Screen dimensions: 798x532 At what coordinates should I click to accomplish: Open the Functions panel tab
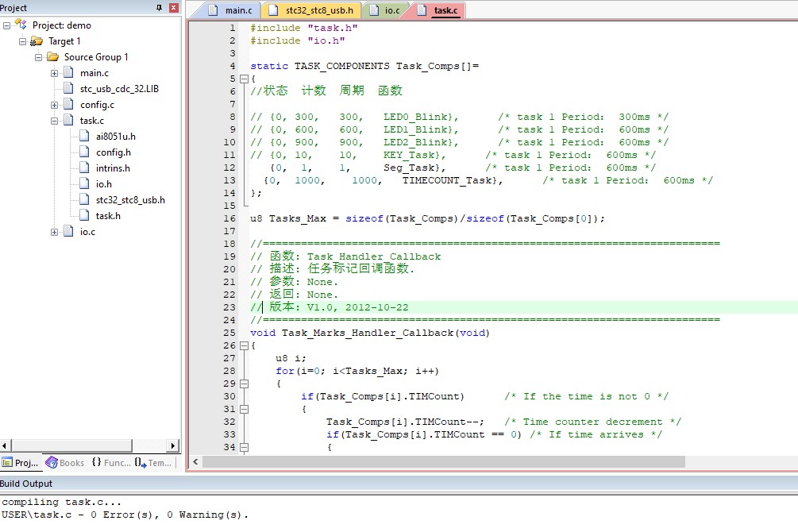point(110,462)
